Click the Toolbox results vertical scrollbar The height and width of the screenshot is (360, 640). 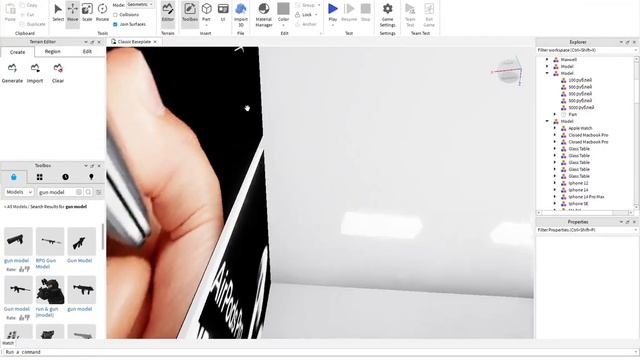pos(102,237)
